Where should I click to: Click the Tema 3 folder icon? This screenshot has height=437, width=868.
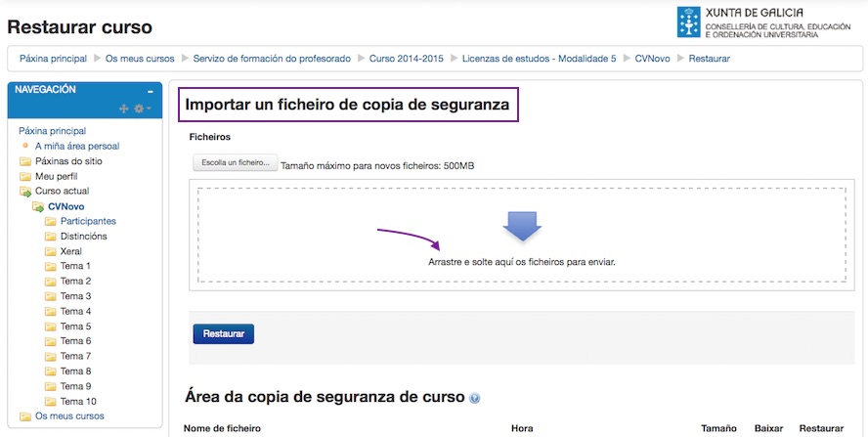[x=51, y=296]
